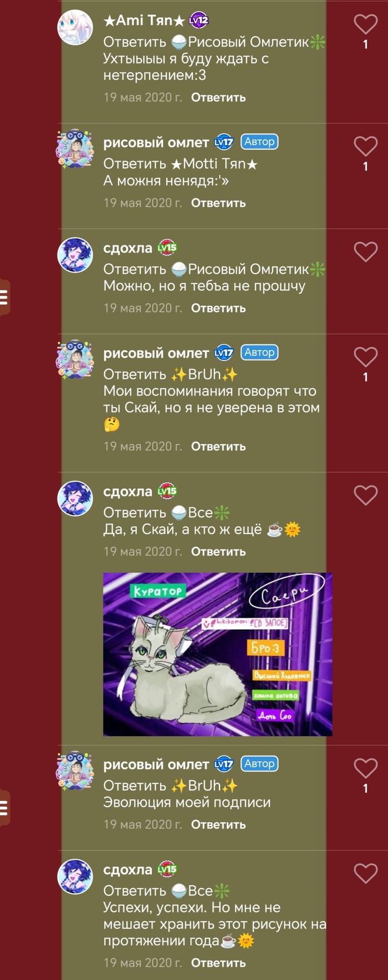Click the LV15 badge on 'Можно, но я' comment
This screenshot has width=388, height=980.
[x=167, y=248]
